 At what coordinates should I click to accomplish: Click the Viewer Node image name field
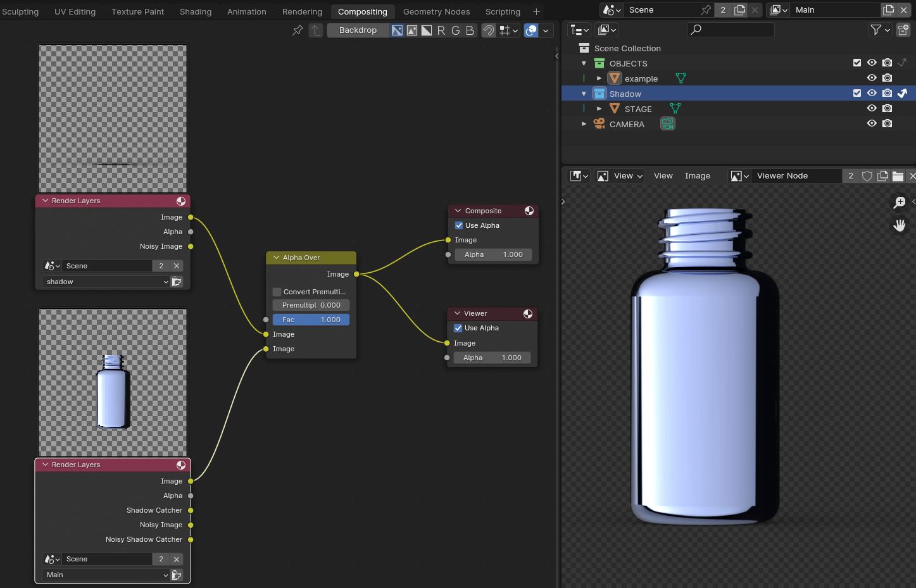point(798,176)
